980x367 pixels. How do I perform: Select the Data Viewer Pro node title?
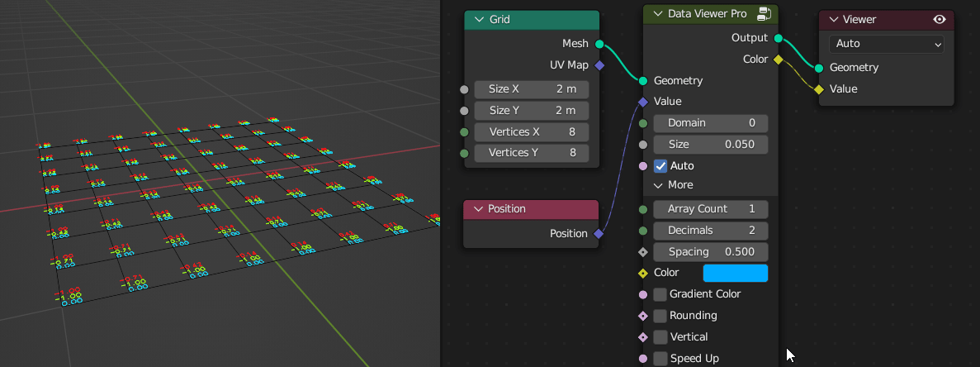pos(707,13)
